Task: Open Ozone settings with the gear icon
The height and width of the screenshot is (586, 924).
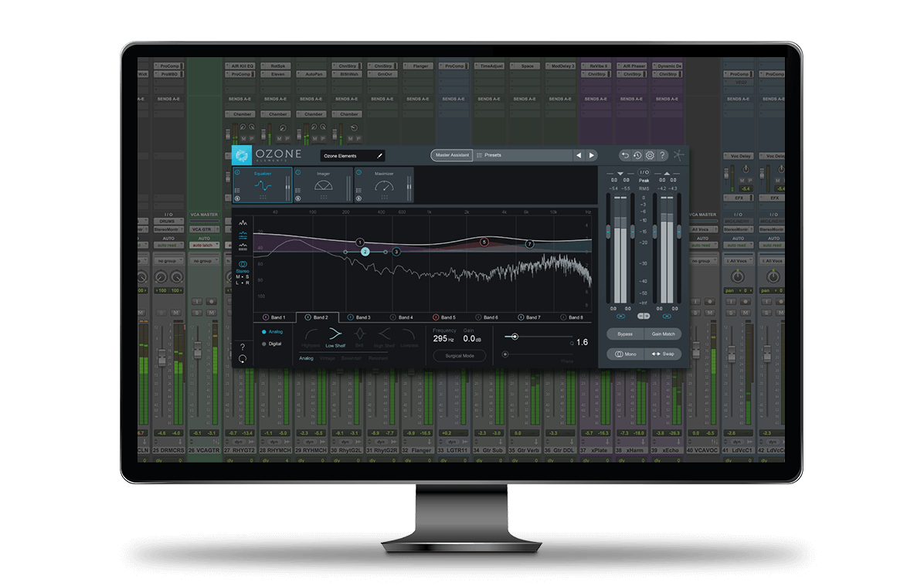Action: coord(650,155)
